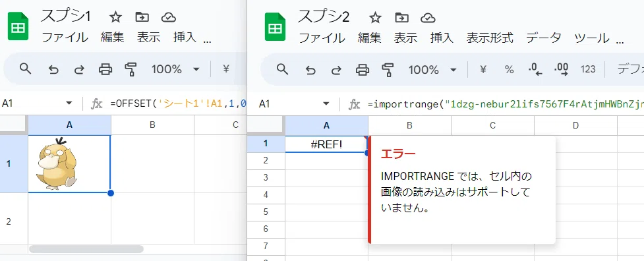Open the 挿入 menu in スプシ1

coord(185,38)
